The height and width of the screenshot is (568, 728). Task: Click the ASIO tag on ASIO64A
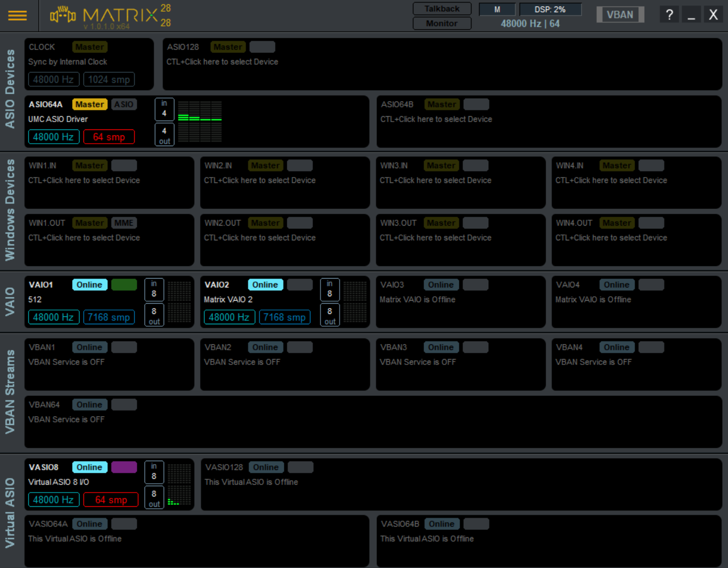tap(124, 104)
